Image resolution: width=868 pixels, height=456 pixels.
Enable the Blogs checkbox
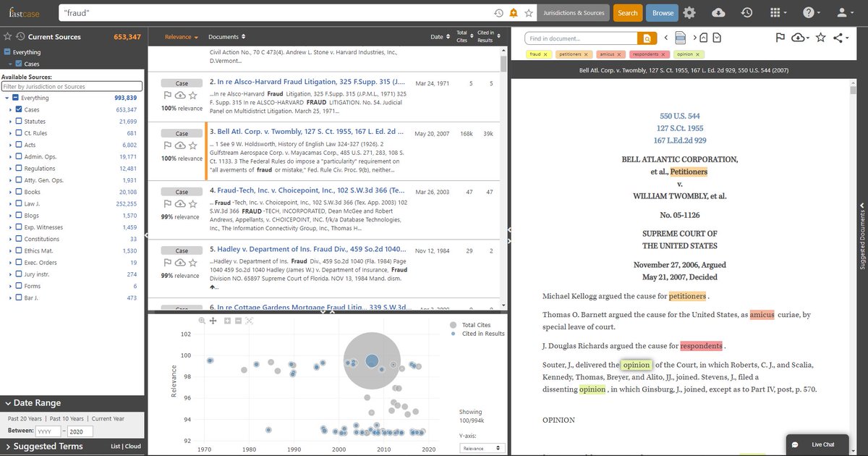click(19, 216)
